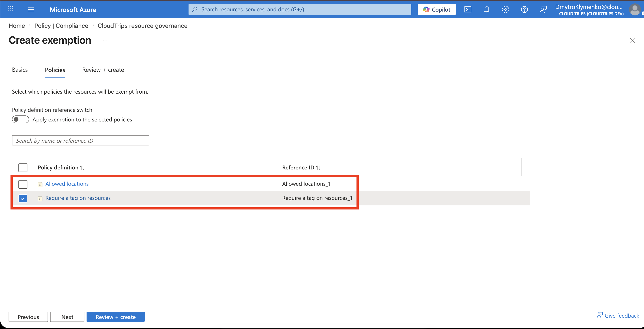Open portal settings gear

pos(505,9)
